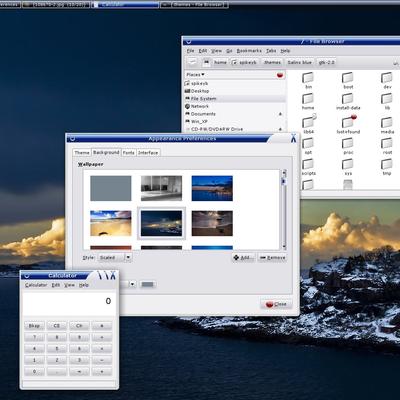Switch to the Interface tab
The width and height of the screenshot is (400, 400).
pyautogui.click(x=148, y=153)
